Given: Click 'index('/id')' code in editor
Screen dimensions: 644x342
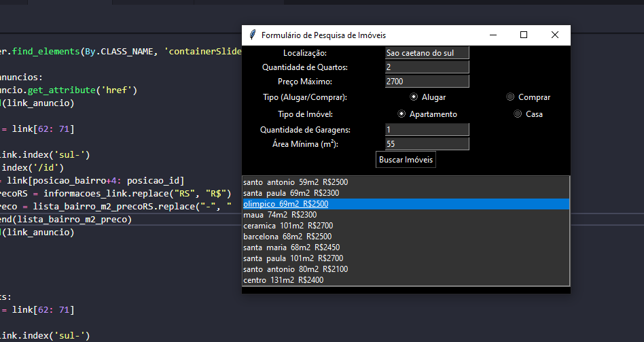Looking at the screenshot, I should [33, 168].
